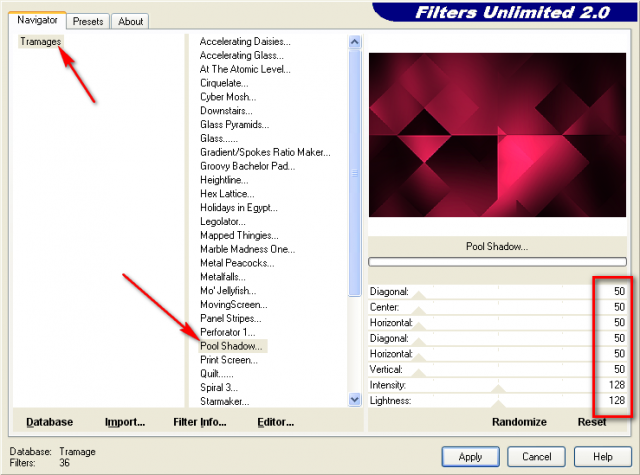This screenshot has width=640, height=475.
Task: Click the filter preview image
Action: click(x=497, y=134)
